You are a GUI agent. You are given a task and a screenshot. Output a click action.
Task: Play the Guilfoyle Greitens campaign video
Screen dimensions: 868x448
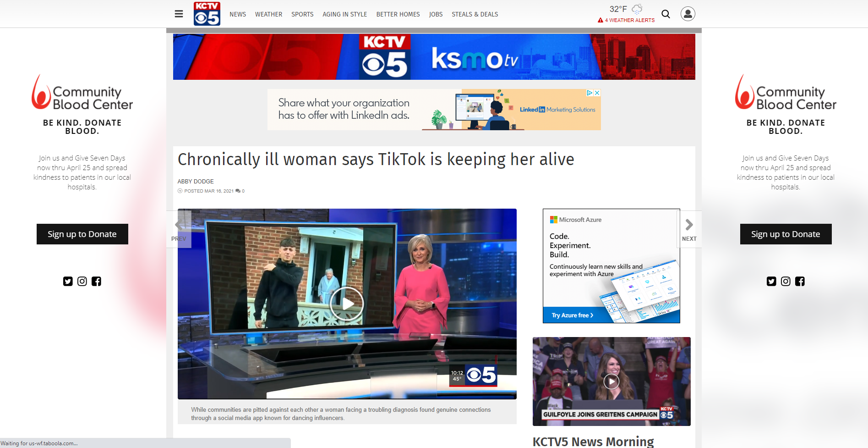(x=611, y=382)
